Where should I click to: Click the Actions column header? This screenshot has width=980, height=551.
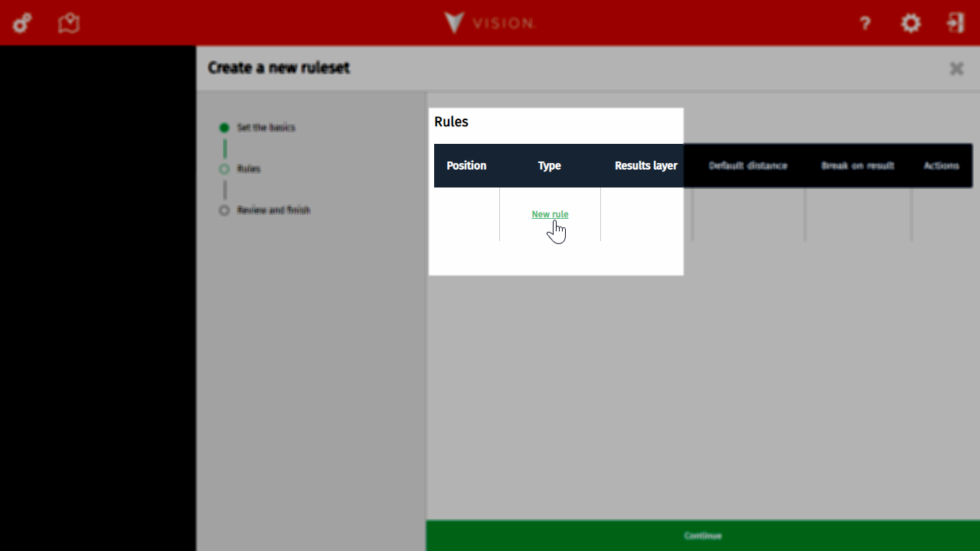[x=941, y=166]
